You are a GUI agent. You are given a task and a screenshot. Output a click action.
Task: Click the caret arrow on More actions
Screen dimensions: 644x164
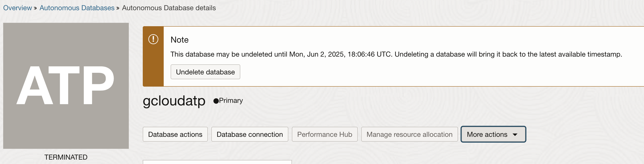[515, 135]
